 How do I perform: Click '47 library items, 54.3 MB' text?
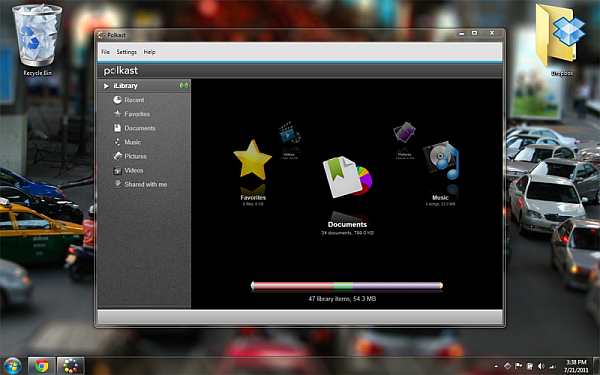tap(342, 298)
